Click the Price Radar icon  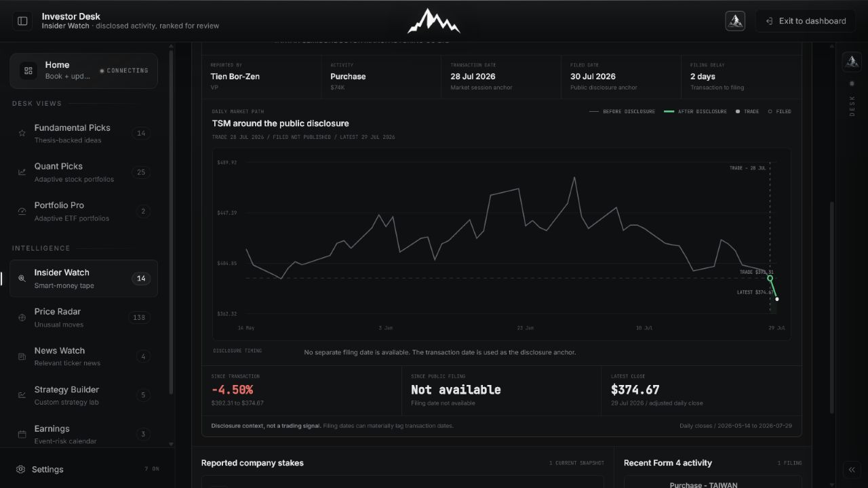22,318
